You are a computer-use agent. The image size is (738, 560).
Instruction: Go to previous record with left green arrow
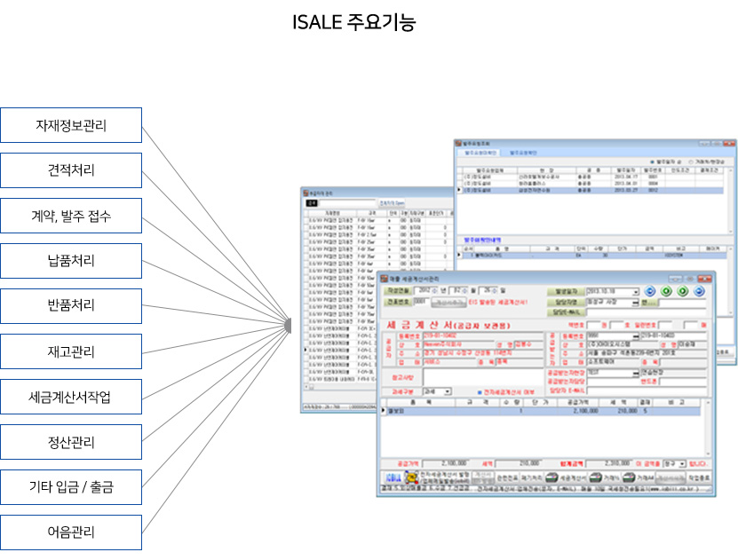point(666,291)
